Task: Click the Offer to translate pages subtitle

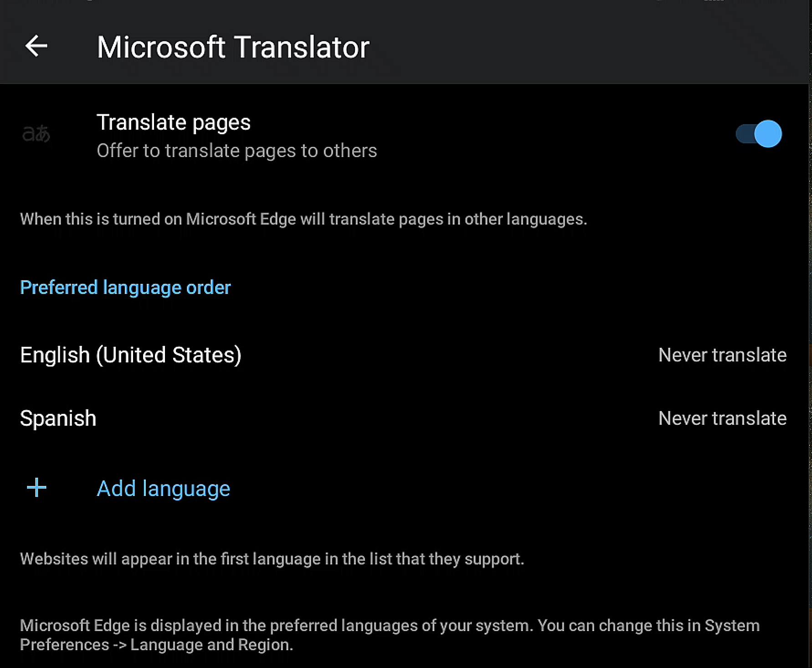Action: click(237, 151)
